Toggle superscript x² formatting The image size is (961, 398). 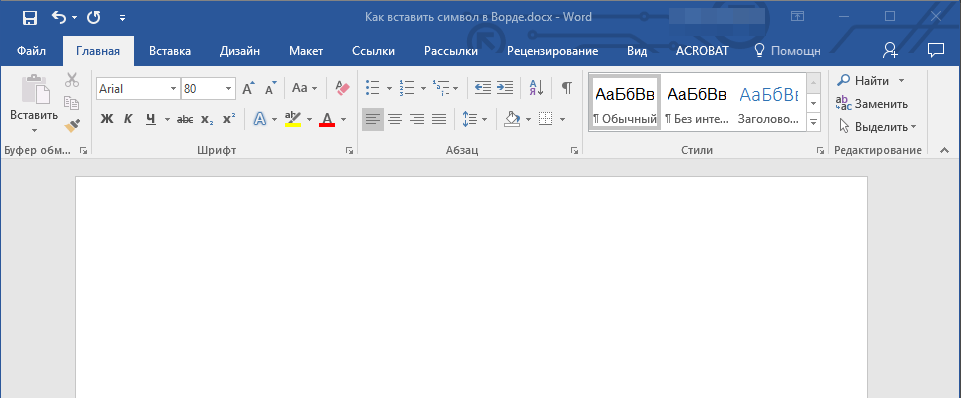pyautogui.click(x=229, y=119)
